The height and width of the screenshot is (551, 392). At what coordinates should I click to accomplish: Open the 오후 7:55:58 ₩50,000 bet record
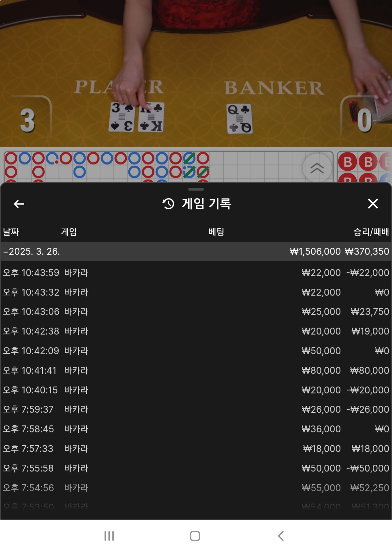(196, 468)
